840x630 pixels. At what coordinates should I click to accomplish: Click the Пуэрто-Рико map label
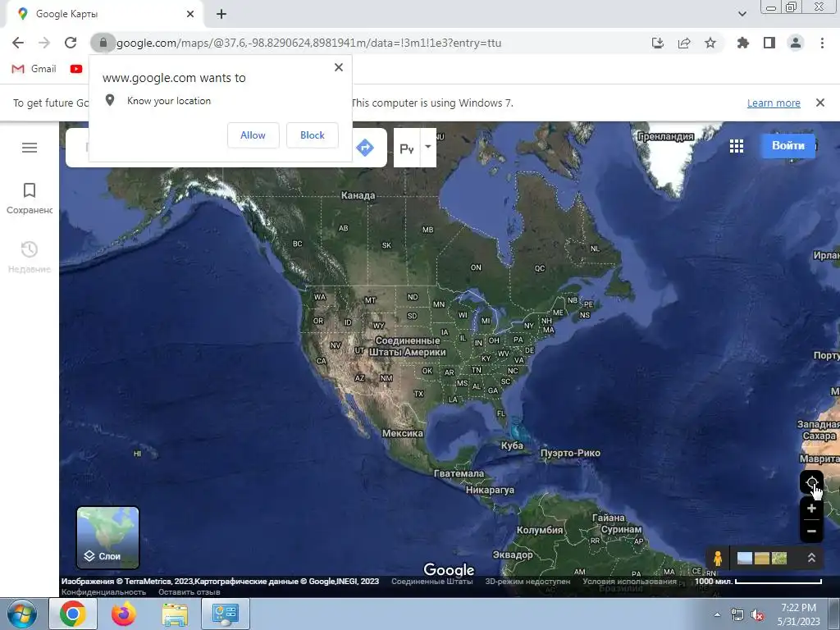coord(570,453)
